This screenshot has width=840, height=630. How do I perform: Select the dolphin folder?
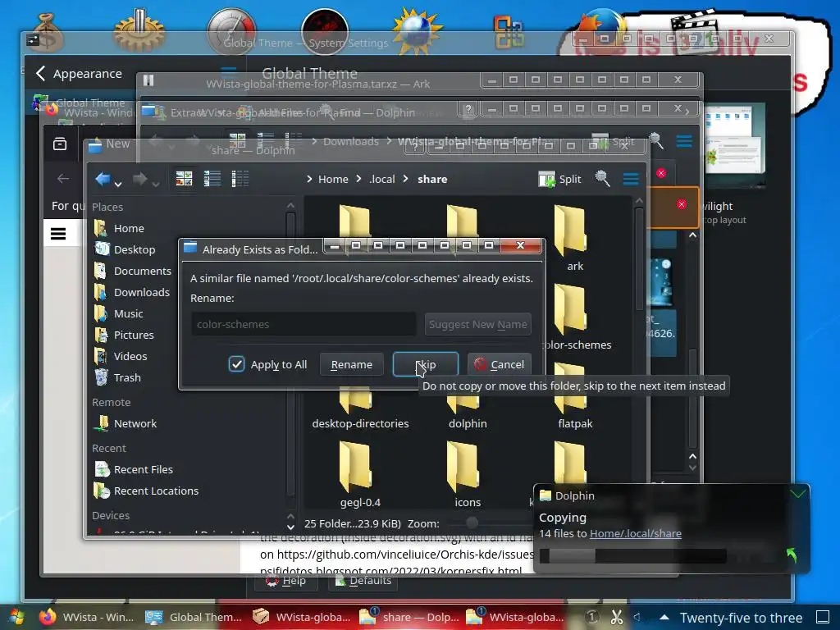click(468, 409)
